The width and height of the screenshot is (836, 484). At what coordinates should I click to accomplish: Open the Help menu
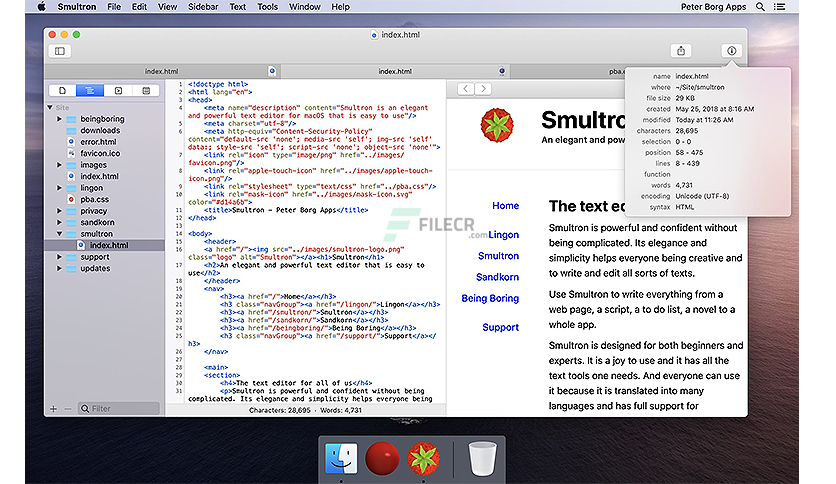(340, 7)
